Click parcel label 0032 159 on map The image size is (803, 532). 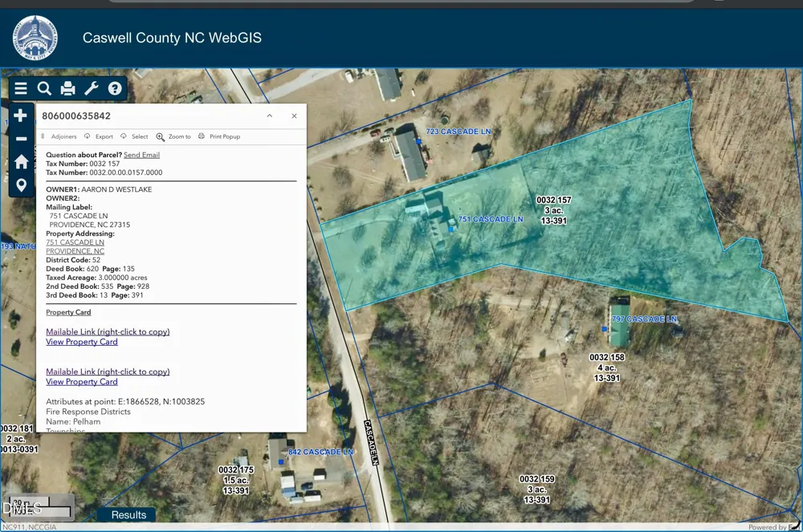click(x=536, y=489)
